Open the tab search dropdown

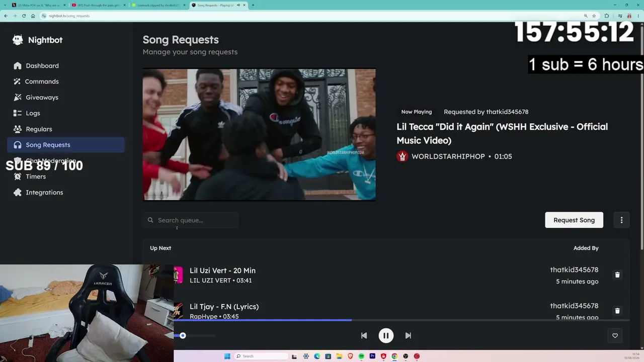pos(5,5)
